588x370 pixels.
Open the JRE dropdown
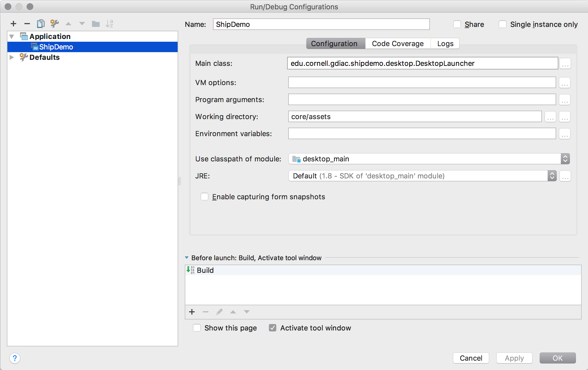click(x=552, y=176)
